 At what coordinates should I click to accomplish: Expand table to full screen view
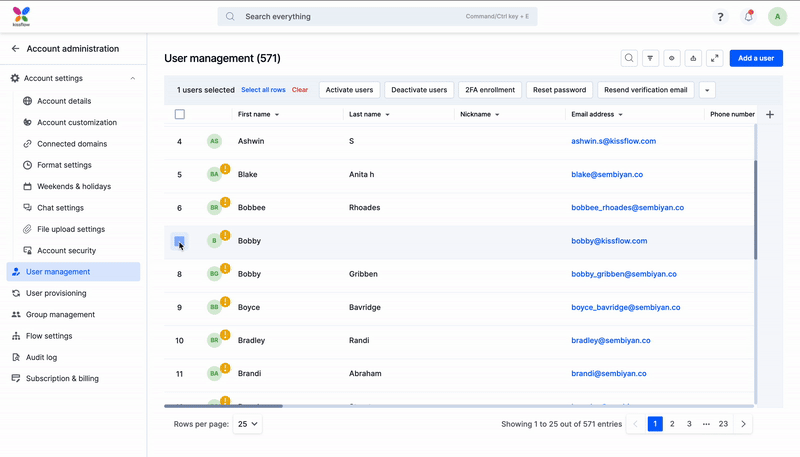[715, 58]
